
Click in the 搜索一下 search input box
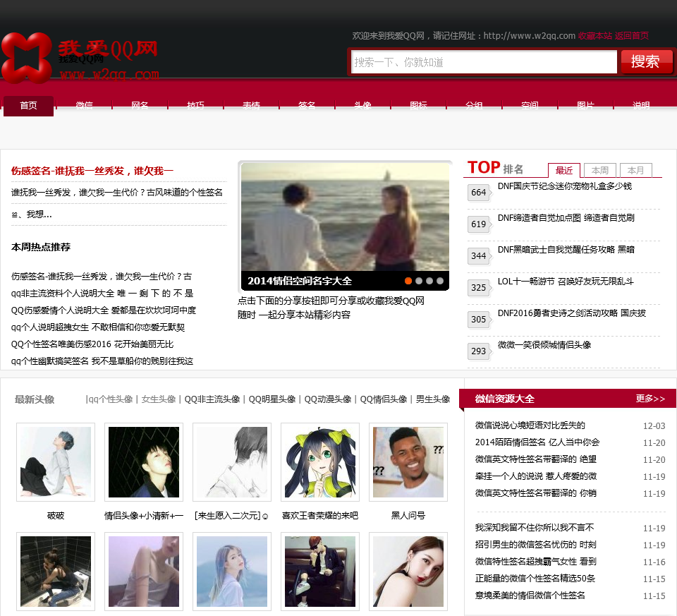coord(484,62)
